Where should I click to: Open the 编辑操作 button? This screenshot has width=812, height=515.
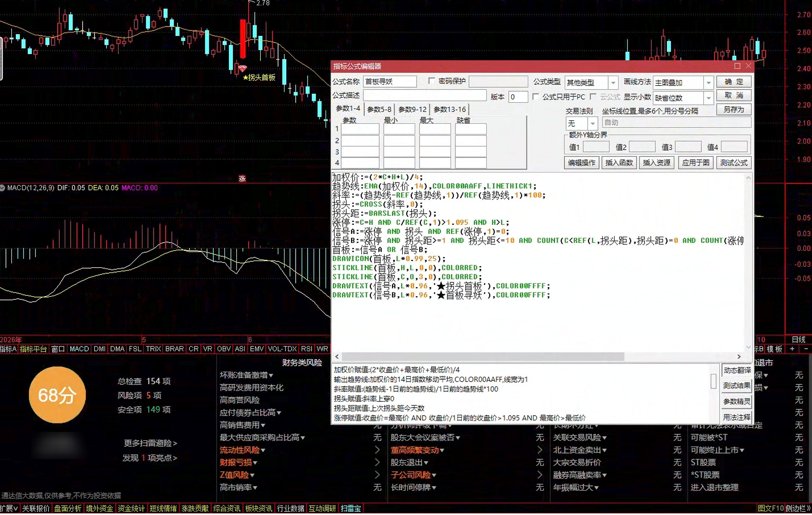pyautogui.click(x=582, y=163)
